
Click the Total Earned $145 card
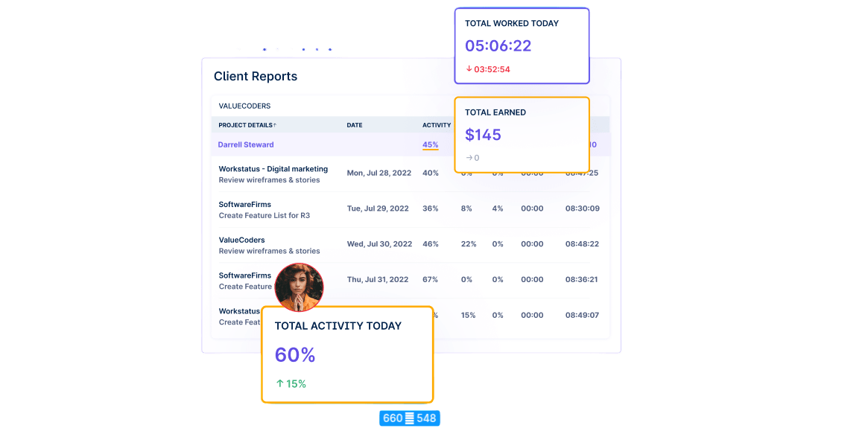pyautogui.click(x=522, y=135)
